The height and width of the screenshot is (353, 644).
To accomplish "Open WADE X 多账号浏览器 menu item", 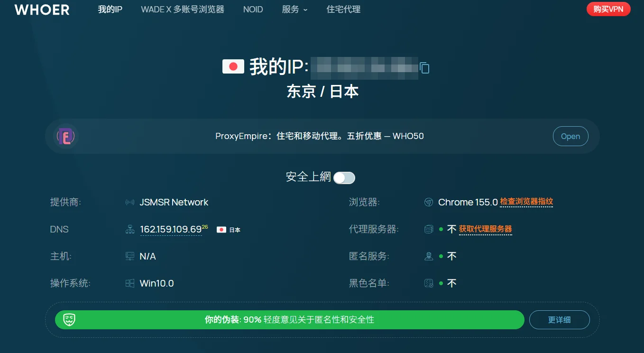I will tap(183, 9).
